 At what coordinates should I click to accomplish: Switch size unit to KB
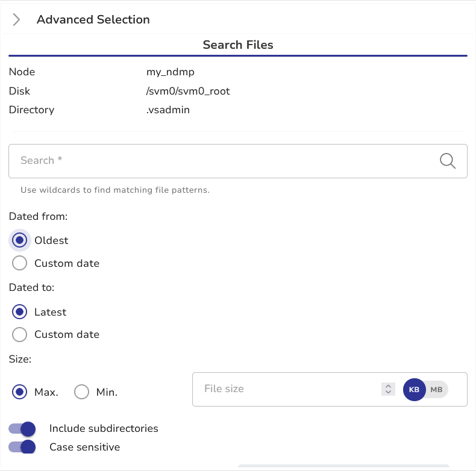click(x=414, y=390)
